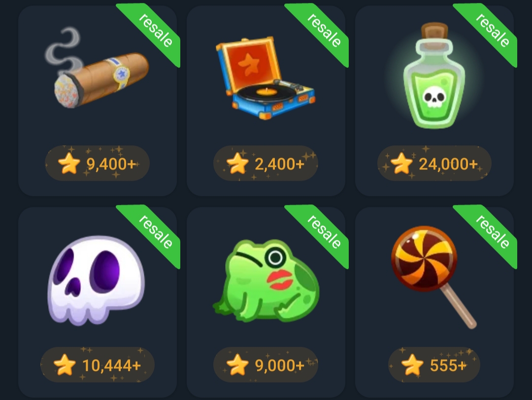Tap the 9,000+ stars price button

click(x=266, y=365)
